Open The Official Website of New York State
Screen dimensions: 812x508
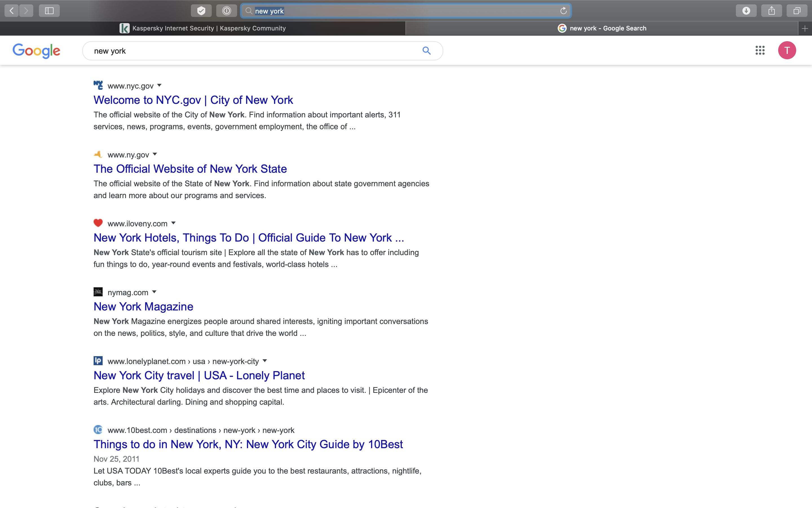(x=190, y=169)
